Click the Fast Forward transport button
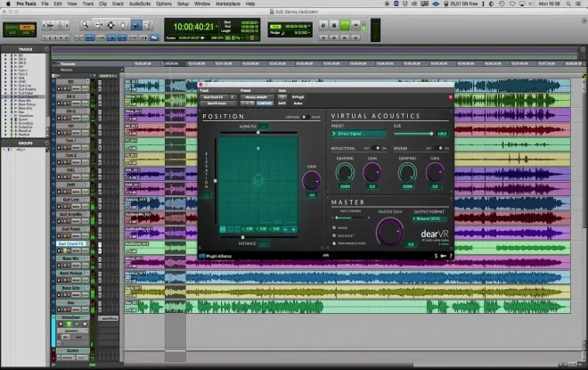The image size is (588, 370). [345, 37]
